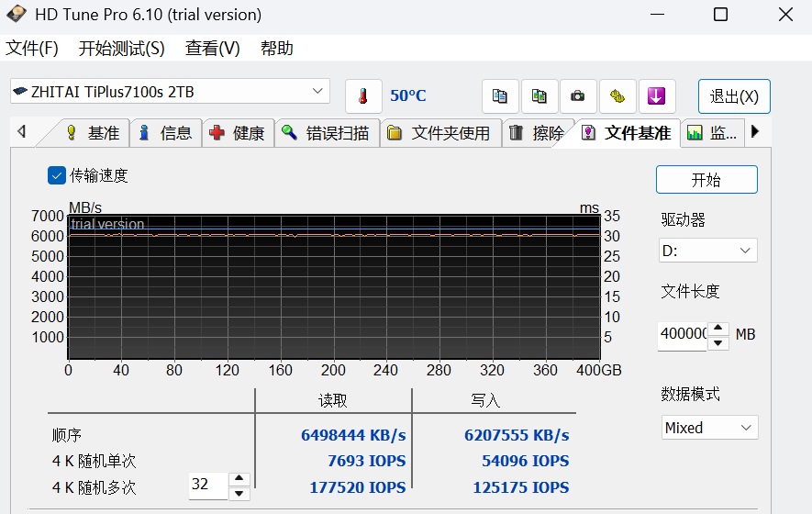Click the HD Tune app icon in title bar

(x=17, y=14)
